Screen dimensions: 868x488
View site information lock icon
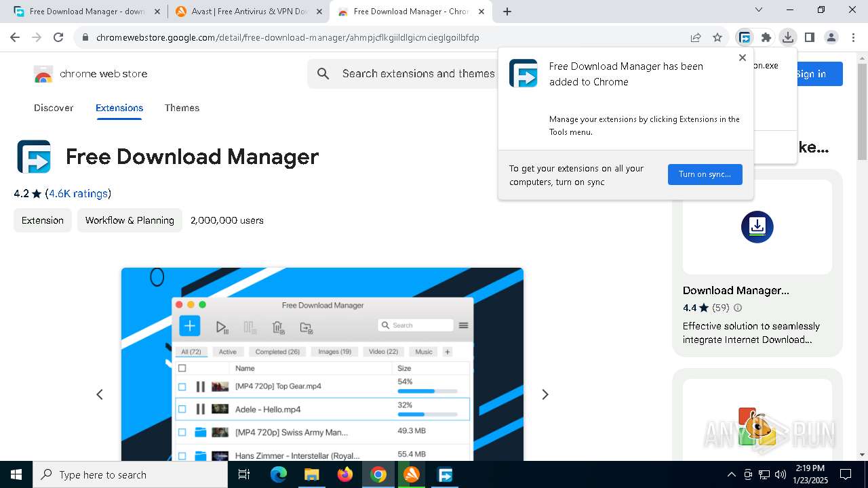click(85, 37)
